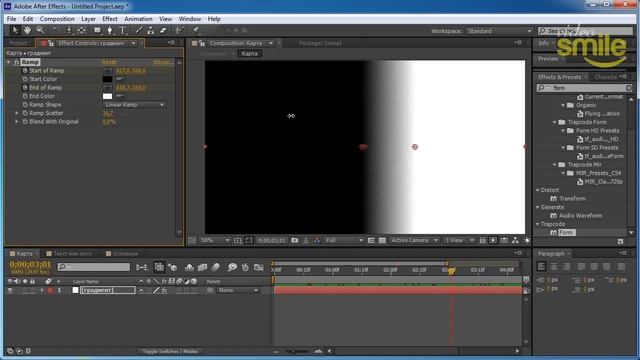Select the Eraser tool
Screen dimensions: 640x360
point(163,30)
